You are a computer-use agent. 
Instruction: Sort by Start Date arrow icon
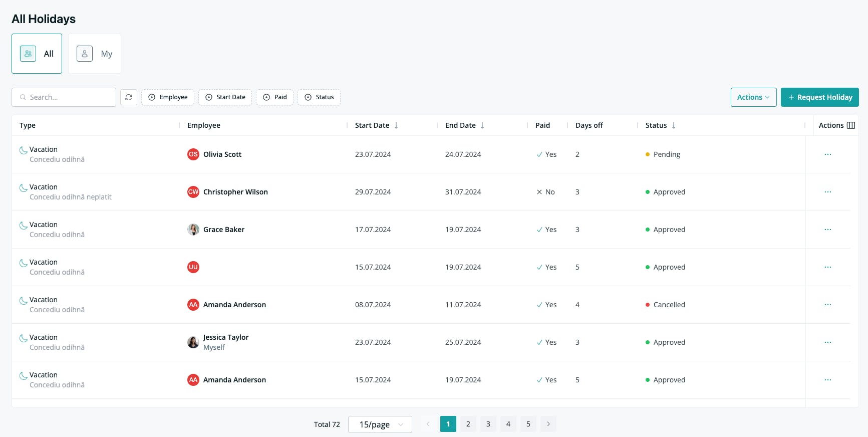396,125
